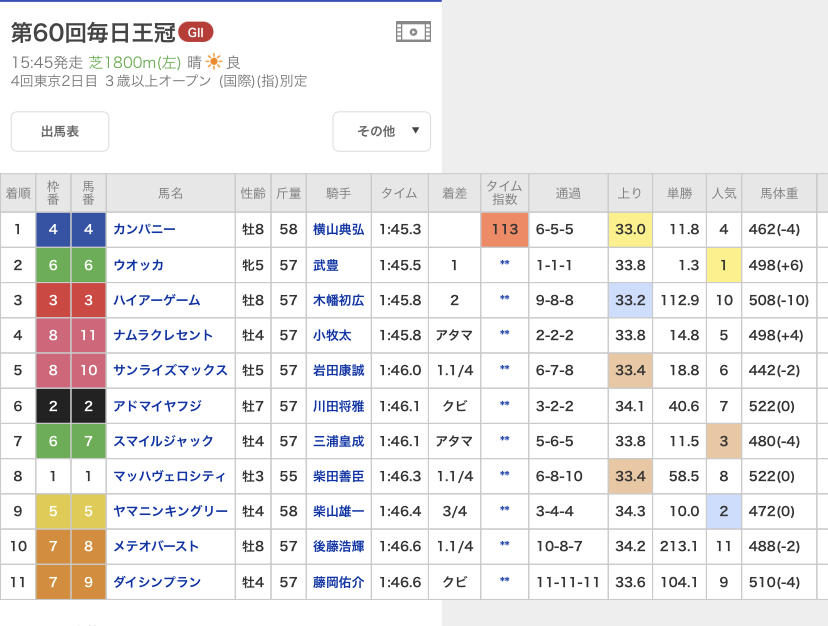Click the タイム指数 column header
Viewport: 828px width, 626px height.
(x=504, y=193)
